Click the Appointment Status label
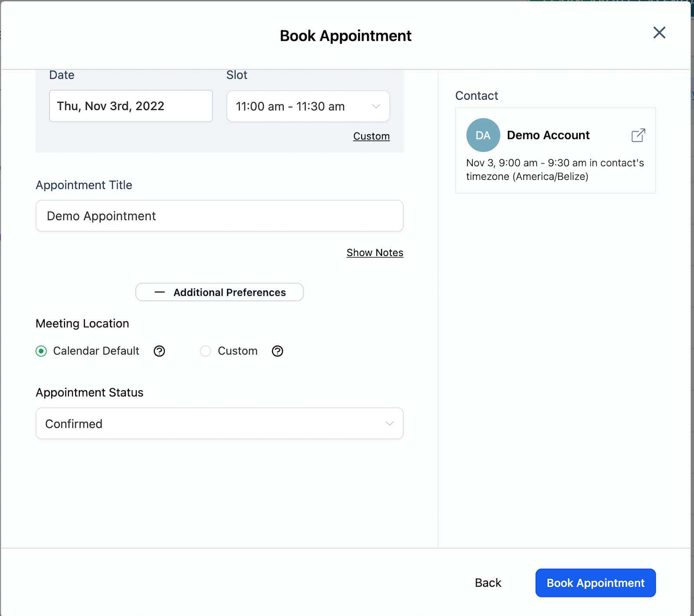 coord(89,393)
